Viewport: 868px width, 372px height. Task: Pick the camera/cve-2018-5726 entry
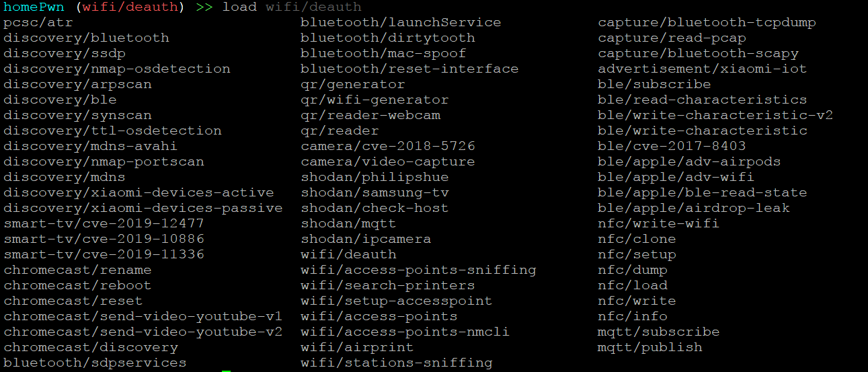pos(388,146)
